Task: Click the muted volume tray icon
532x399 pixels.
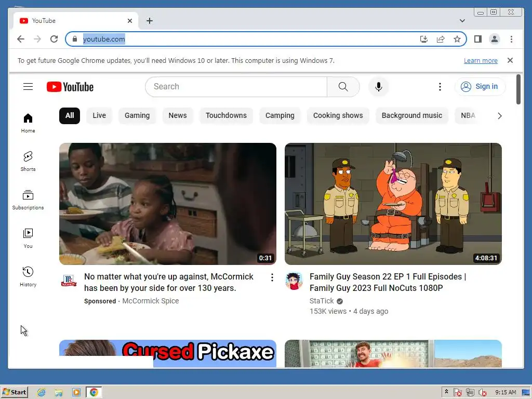Action: tap(482, 393)
